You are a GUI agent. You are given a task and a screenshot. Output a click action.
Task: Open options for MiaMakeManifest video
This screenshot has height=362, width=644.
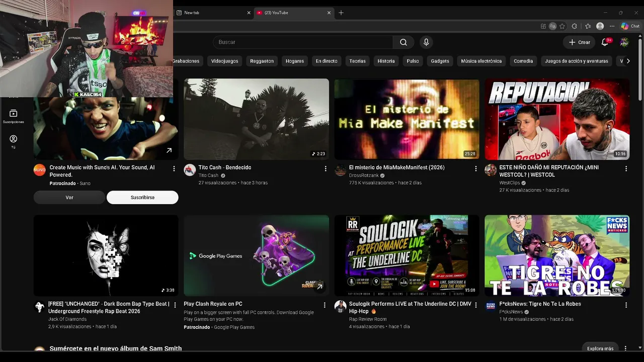(475, 169)
